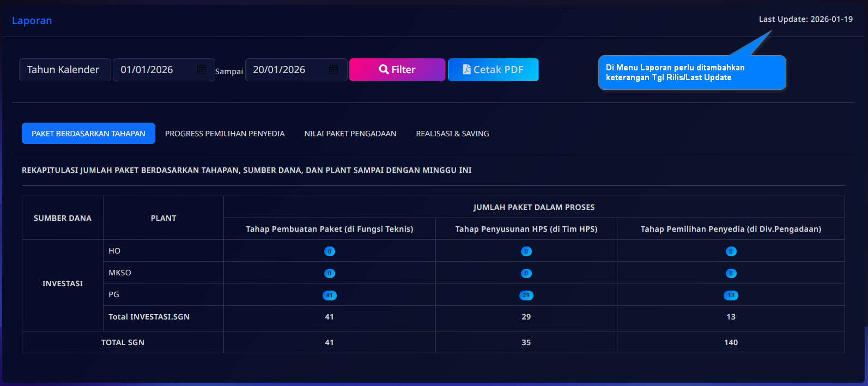
Task: Switch to Progress Pemilihan Penyedia tab
Action: coord(224,134)
